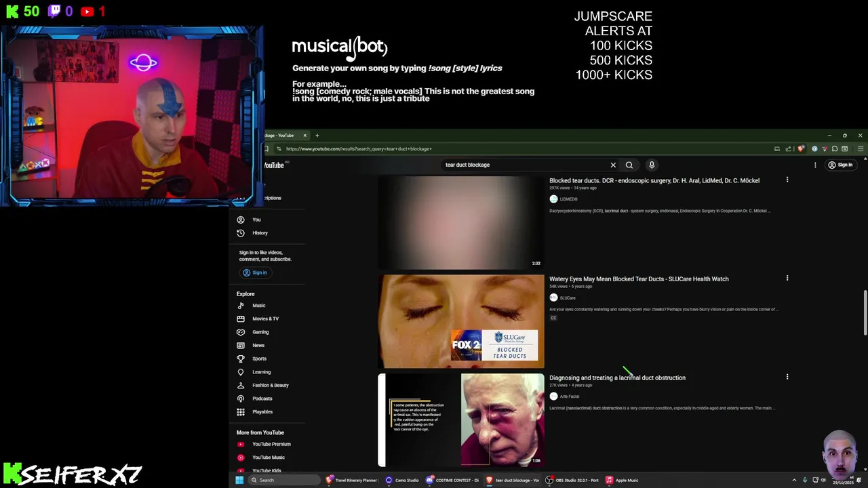This screenshot has height=488, width=868.
Task: Click the YouTube logo
Action: [x=274, y=165]
